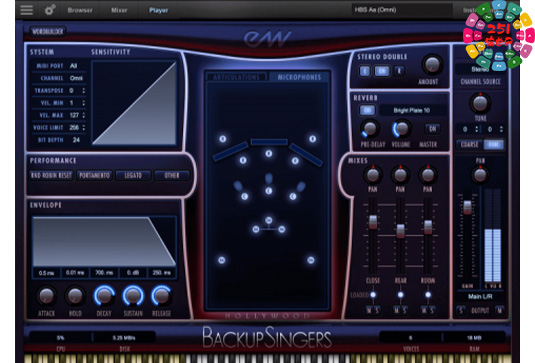Open the HBS Aa (Omni) instrument selector
Screen dimensions: 535x363
(x=402, y=10)
